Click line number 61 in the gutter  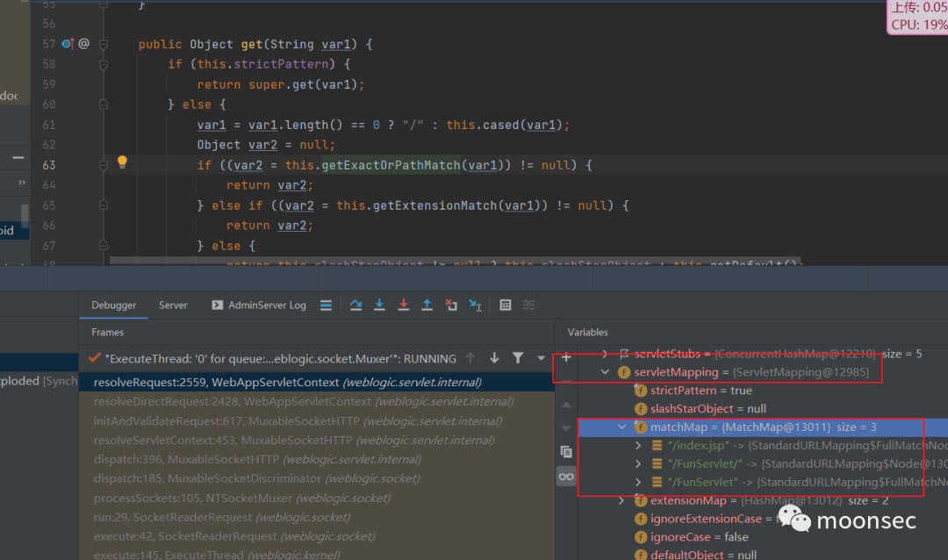(49, 125)
